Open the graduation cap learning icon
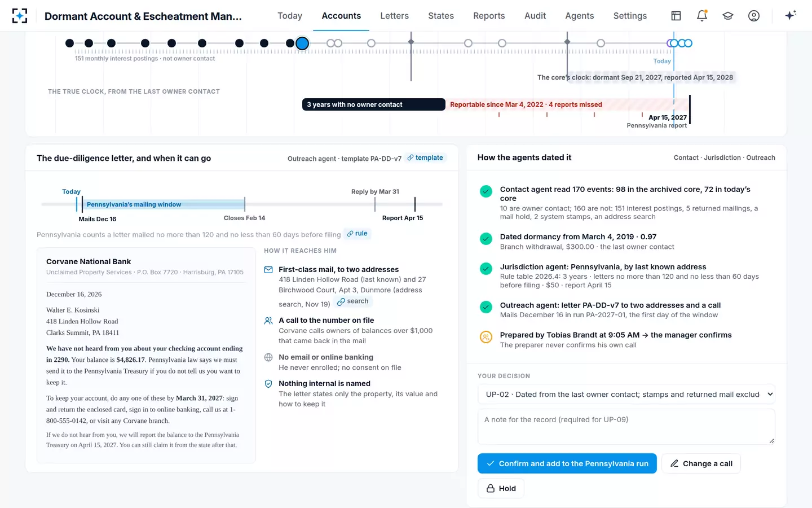This screenshot has height=508, width=812. tap(728, 16)
